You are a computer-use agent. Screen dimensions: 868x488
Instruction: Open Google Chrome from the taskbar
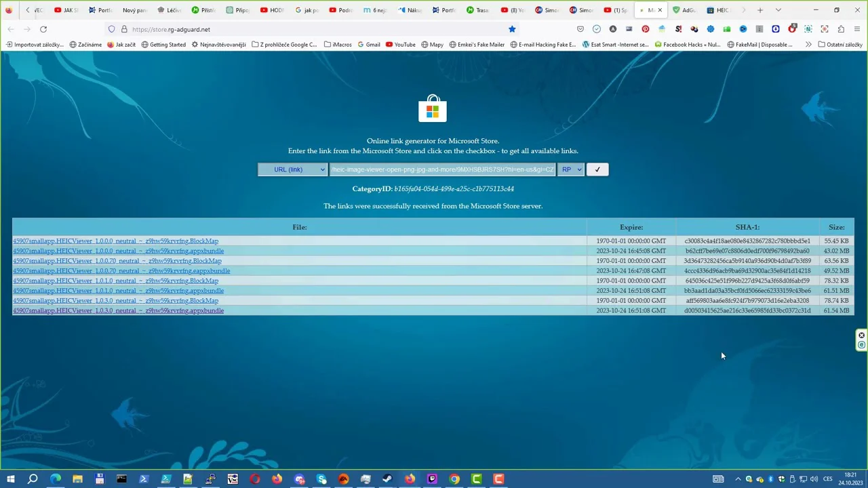(454, 479)
